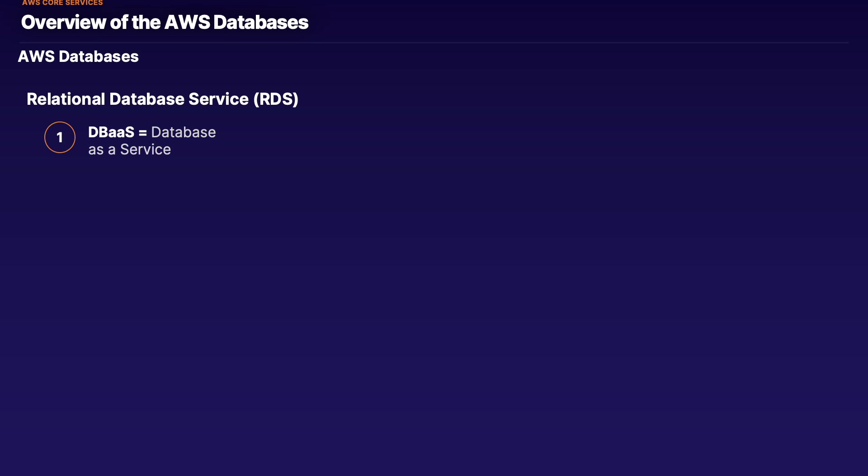This screenshot has width=868, height=476.
Task: Click "Service" in the RDS heading
Action: pos(218,99)
